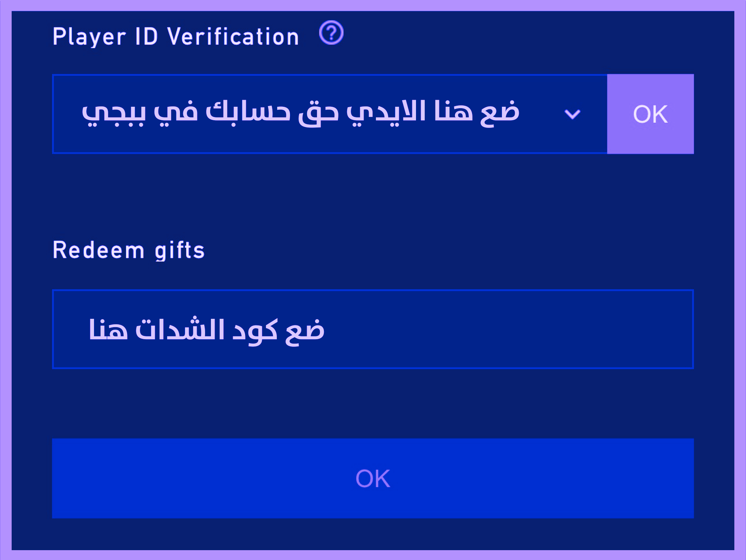The width and height of the screenshot is (746, 560).
Task: Open the chevron list inside the ID field
Action: coord(572,114)
